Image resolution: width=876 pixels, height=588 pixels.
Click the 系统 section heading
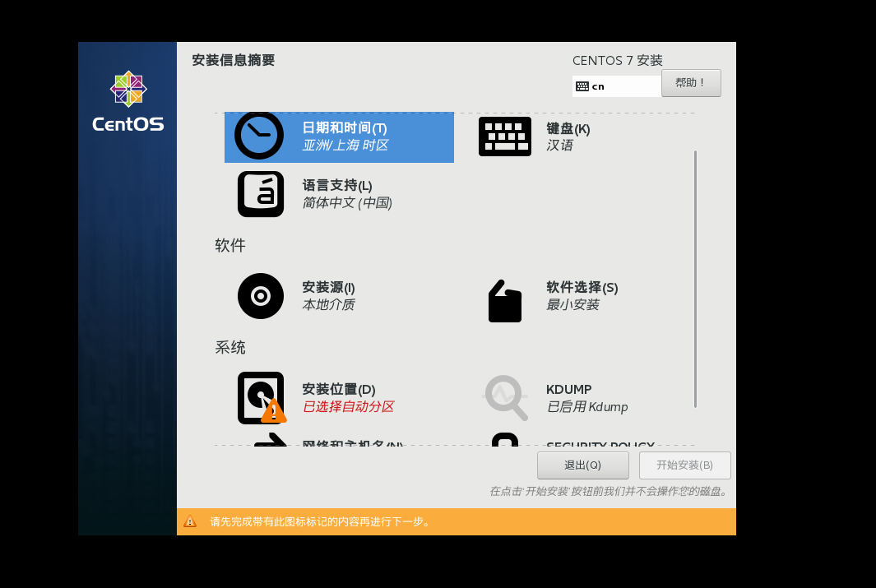point(230,347)
